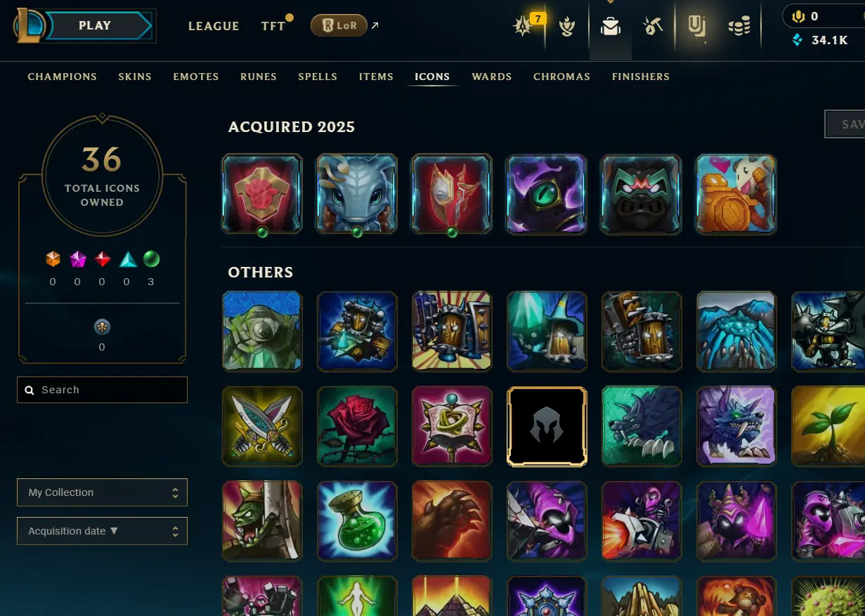Open the profile laurel icon

click(x=568, y=27)
